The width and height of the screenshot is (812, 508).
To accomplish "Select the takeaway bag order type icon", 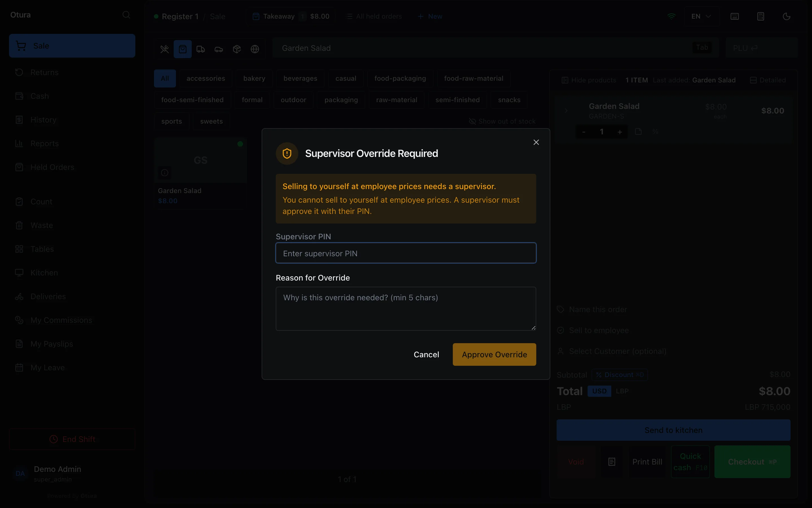I will tap(182, 49).
